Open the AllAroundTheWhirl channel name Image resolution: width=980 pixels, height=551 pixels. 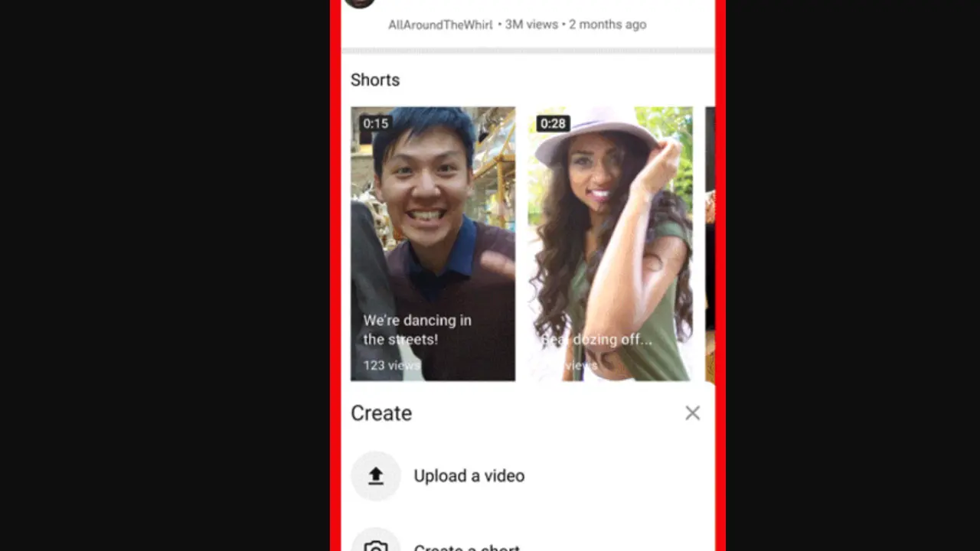440,24
